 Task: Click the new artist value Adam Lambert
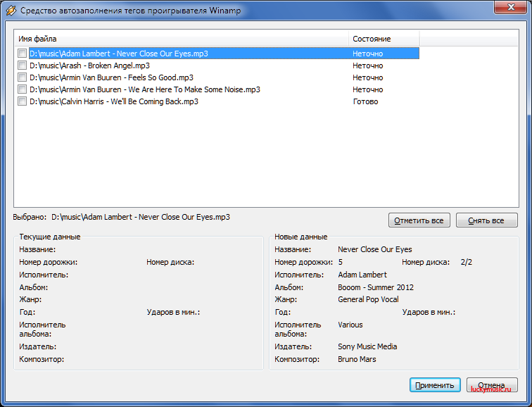click(362, 275)
